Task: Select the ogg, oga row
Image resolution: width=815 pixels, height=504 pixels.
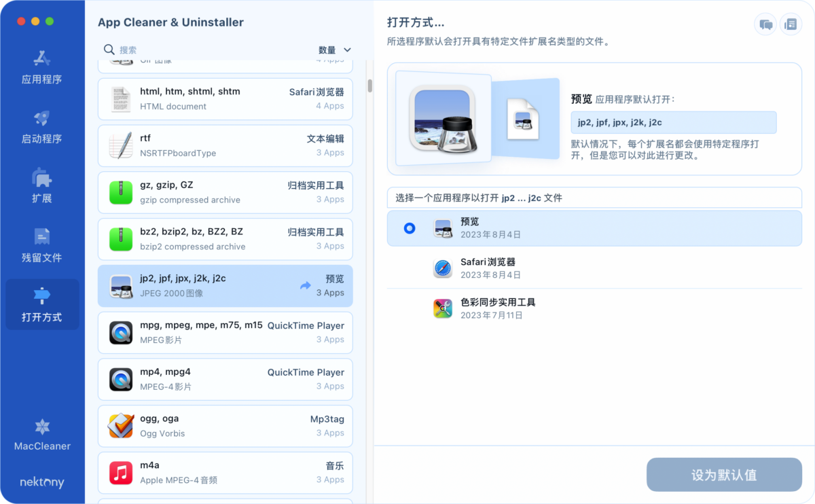Action: [225, 426]
